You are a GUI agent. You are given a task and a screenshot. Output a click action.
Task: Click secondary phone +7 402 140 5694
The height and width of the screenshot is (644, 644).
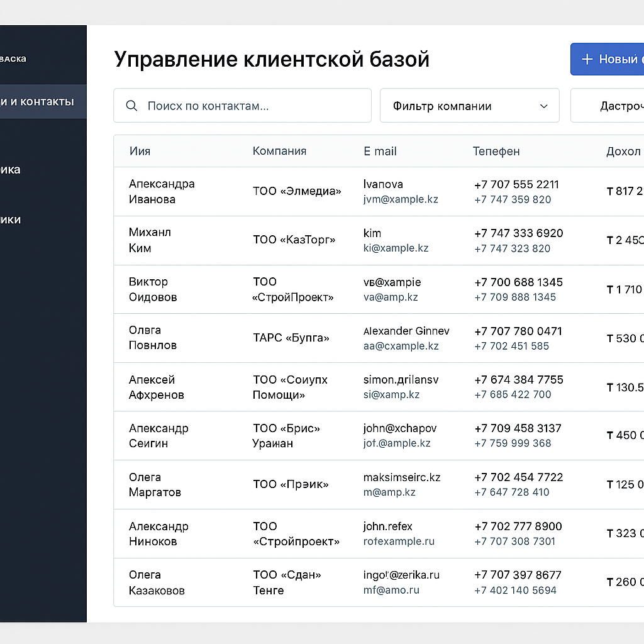pyautogui.click(x=516, y=590)
